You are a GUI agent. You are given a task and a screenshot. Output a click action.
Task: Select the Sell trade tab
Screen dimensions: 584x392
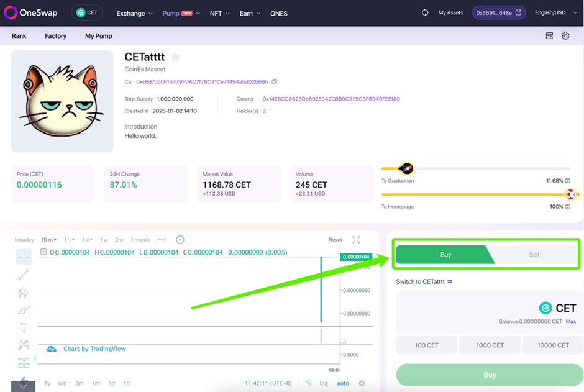(534, 255)
